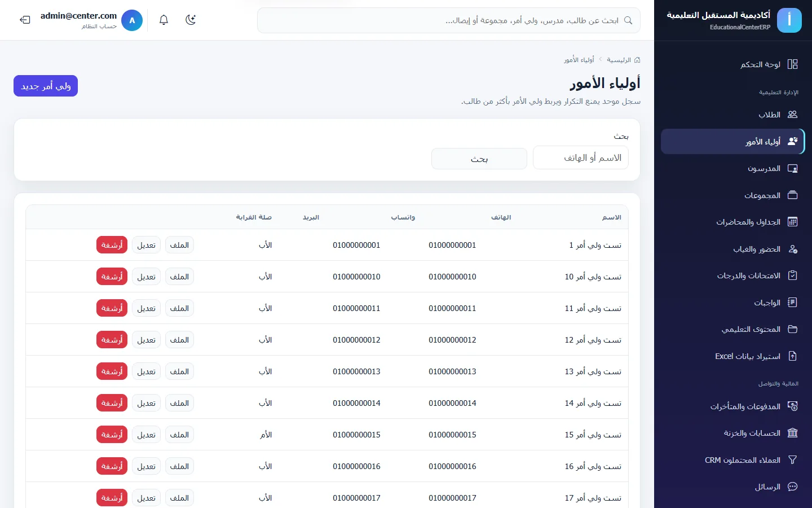Open الملف for تست ولي أمر 16
The width and height of the screenshot is (812, 508).
[179, 466]
